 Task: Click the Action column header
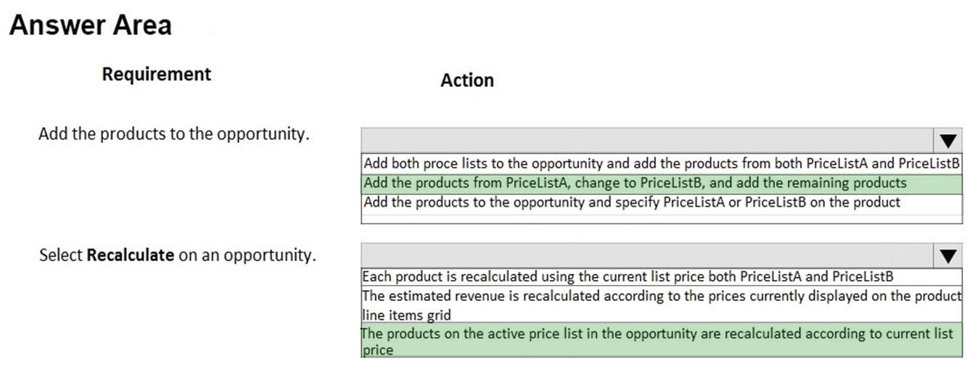point(466,80)
